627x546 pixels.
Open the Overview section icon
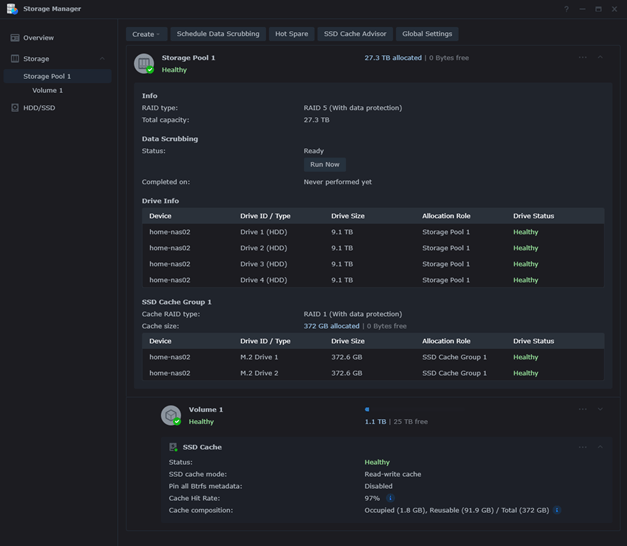click(x=15, y=38)
